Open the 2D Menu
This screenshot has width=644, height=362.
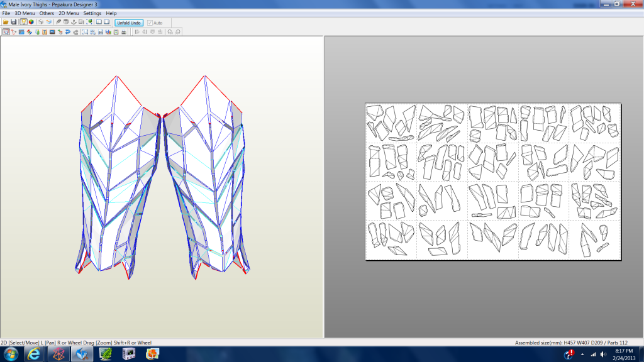coord(69,13)
